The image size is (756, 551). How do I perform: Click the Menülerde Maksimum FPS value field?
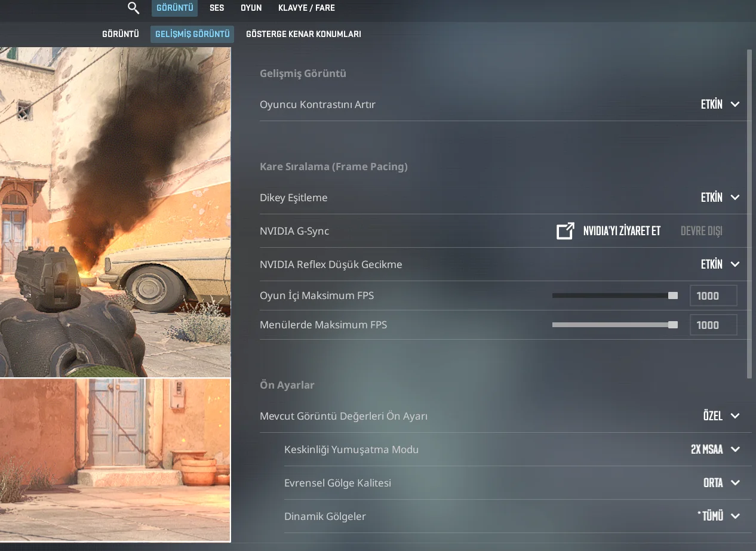(714, 325)
